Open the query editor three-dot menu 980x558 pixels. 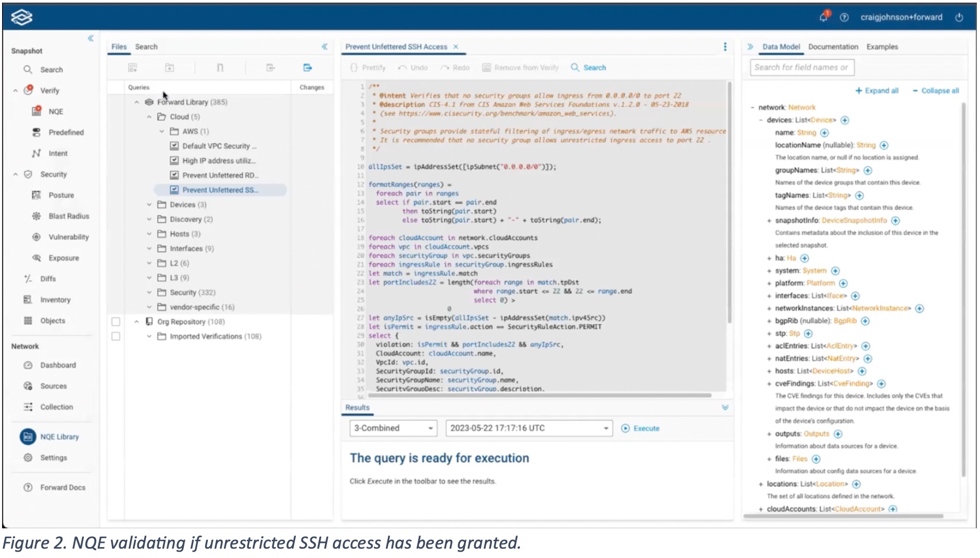[x=725, y=47]
